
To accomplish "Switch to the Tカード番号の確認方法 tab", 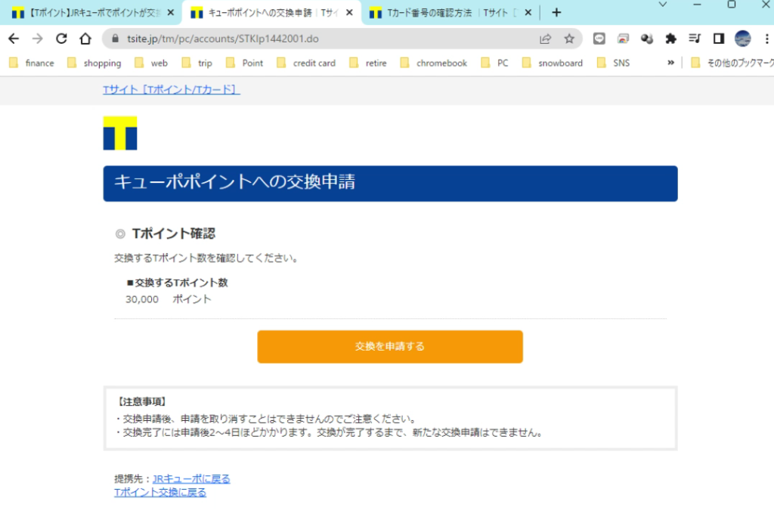I will point(449,12).
